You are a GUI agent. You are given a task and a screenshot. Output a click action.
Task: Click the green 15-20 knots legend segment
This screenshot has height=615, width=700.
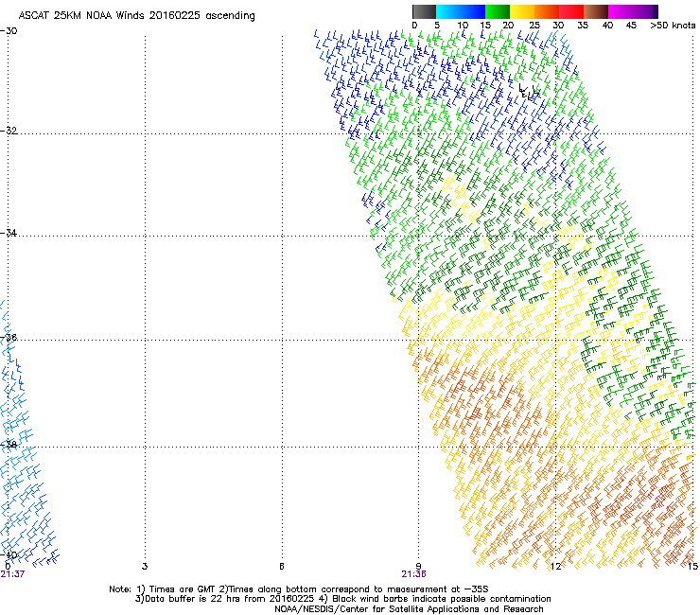click(x=498, y=11)
